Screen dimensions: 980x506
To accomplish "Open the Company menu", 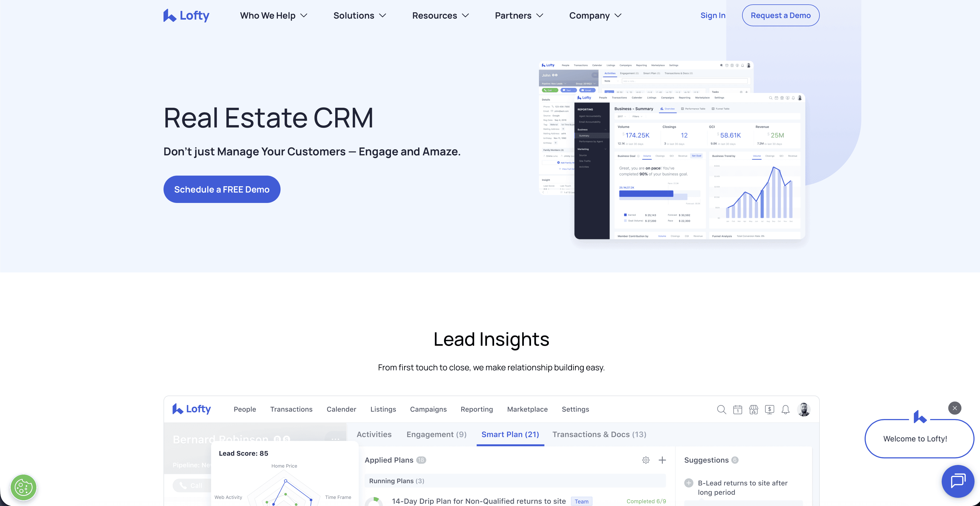I will (x=595, y=16).
